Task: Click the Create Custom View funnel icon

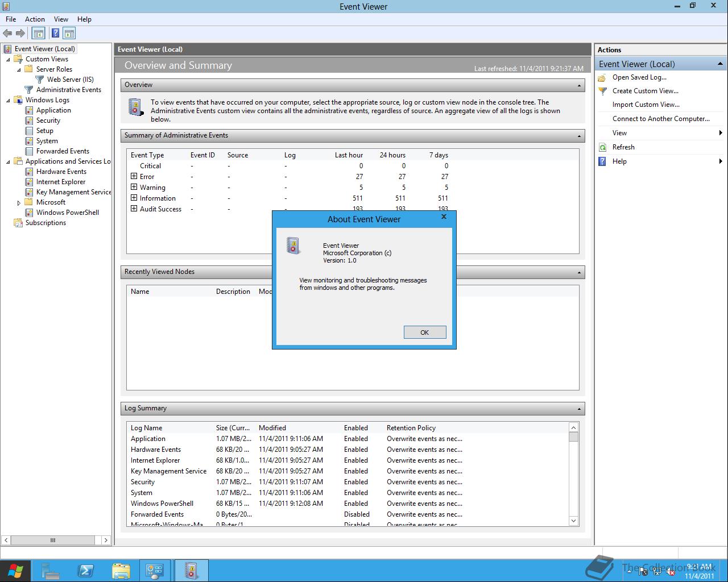Action: coord(603,91)
